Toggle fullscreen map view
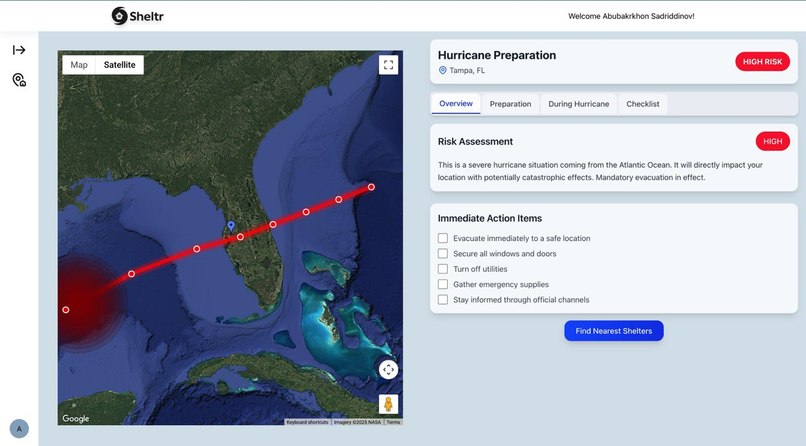The image size is (806, 446). pyautogui.click(x=388, y=65)
